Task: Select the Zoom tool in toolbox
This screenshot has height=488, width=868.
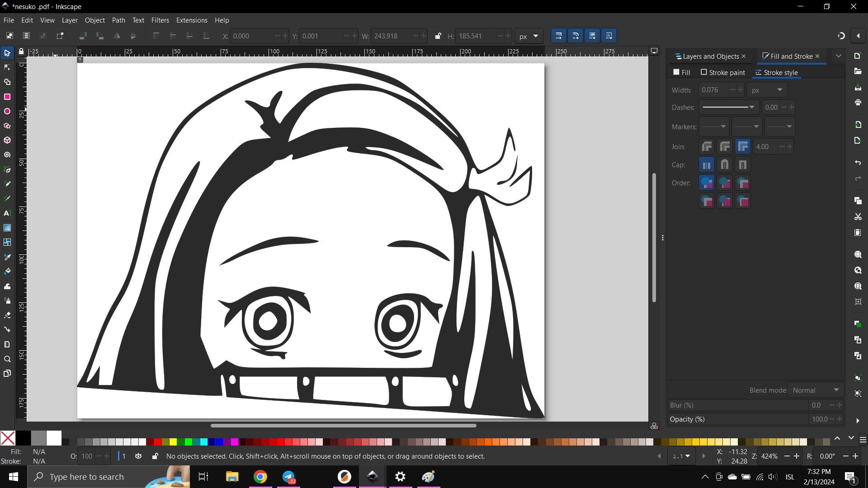Action: [7, 359]
